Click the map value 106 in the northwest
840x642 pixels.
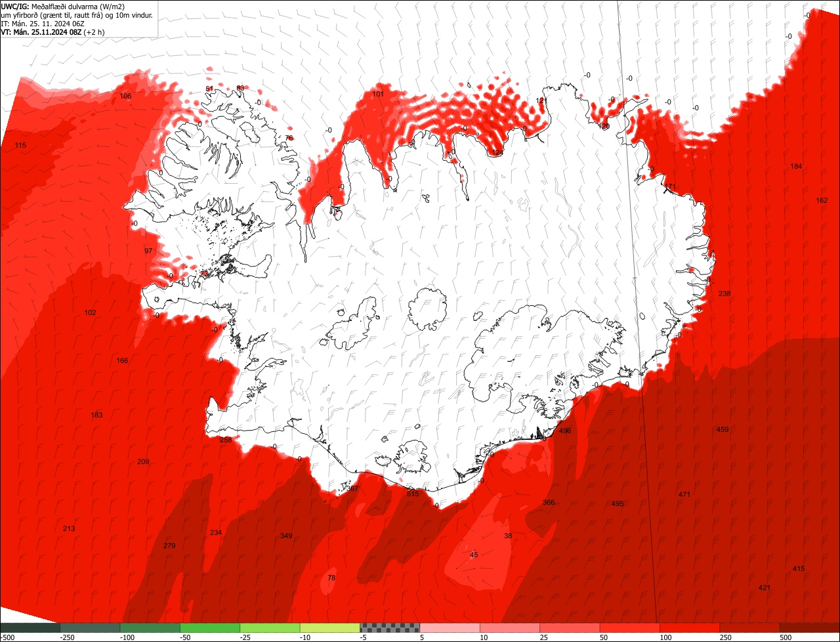(x=125, y=96)
